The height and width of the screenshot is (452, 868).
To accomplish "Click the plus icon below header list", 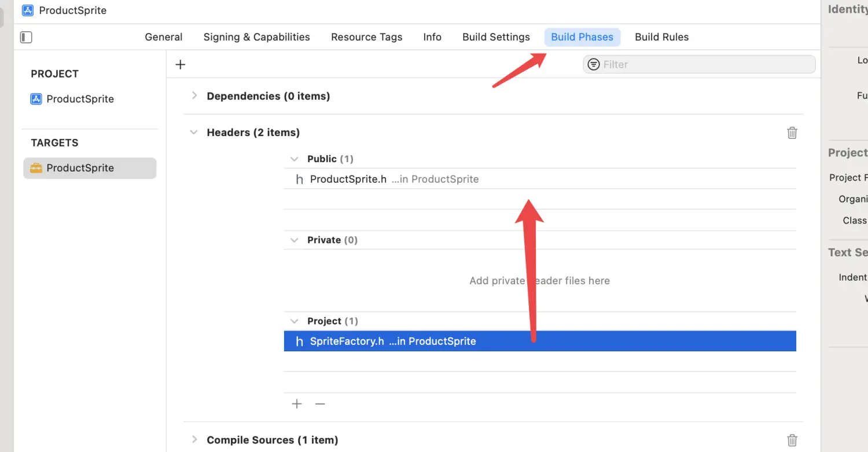I will pos(297,404).
